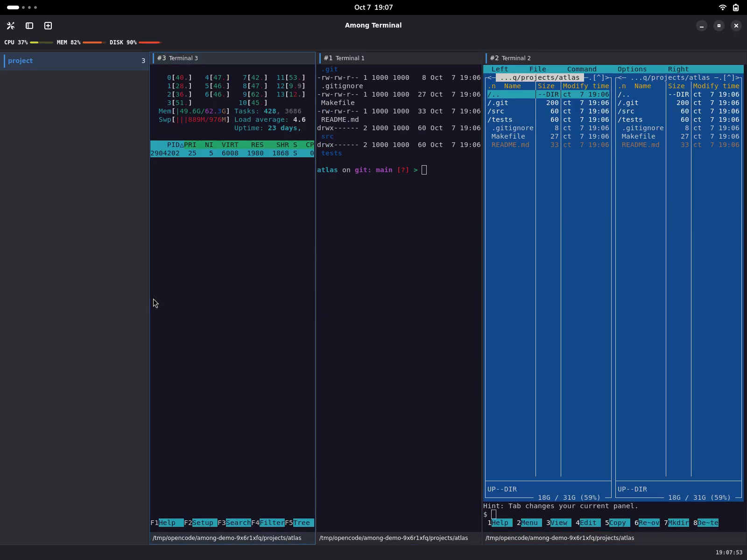Click Midnight Commander 2 Menu button
The height and width of the screenshot is (560, 747).
pyautogui.click(x=529, y=523)
